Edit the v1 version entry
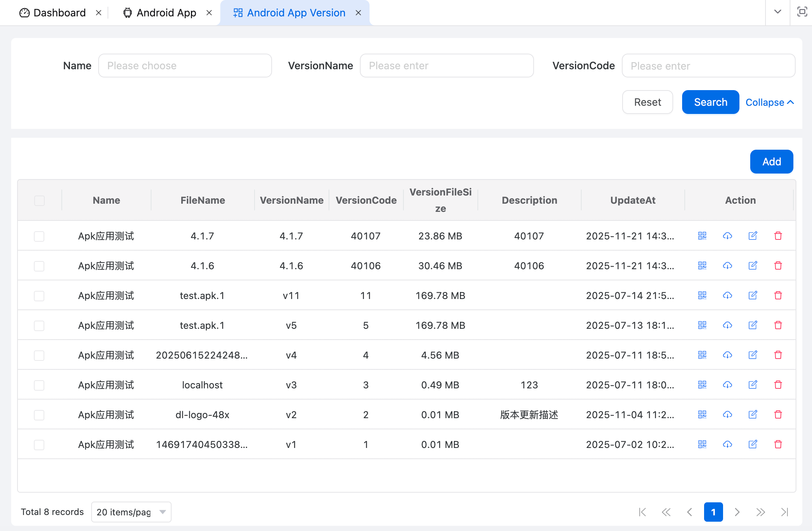 [x=753, y=444]
